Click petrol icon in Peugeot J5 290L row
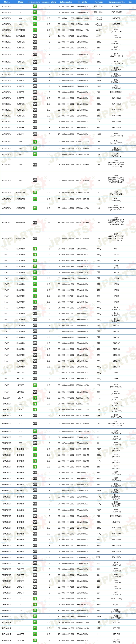The image size is (136, 644). pos(35,610)
